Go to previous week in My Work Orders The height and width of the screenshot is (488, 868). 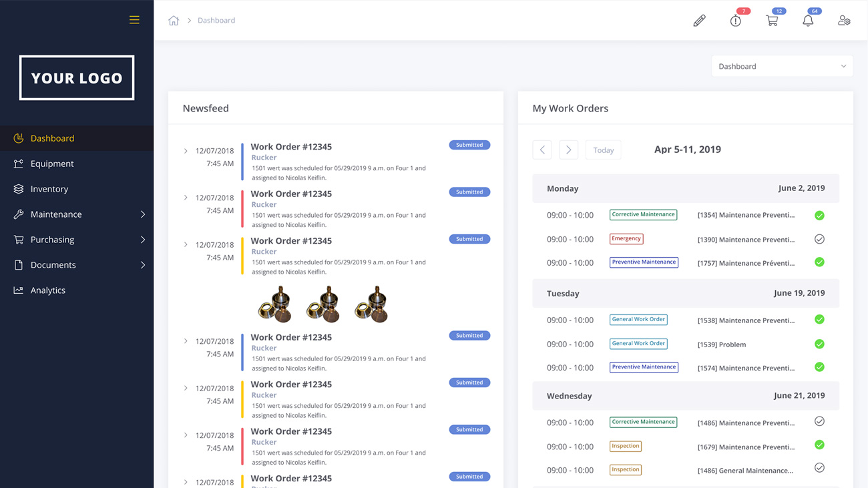click(542, 150)
